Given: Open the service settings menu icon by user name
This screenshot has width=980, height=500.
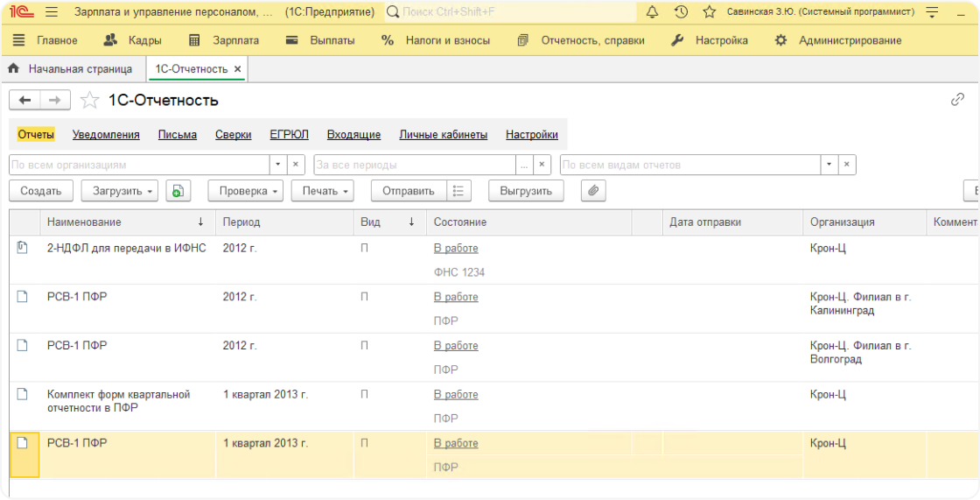Looking at the screenshot, I should [933, 12].
